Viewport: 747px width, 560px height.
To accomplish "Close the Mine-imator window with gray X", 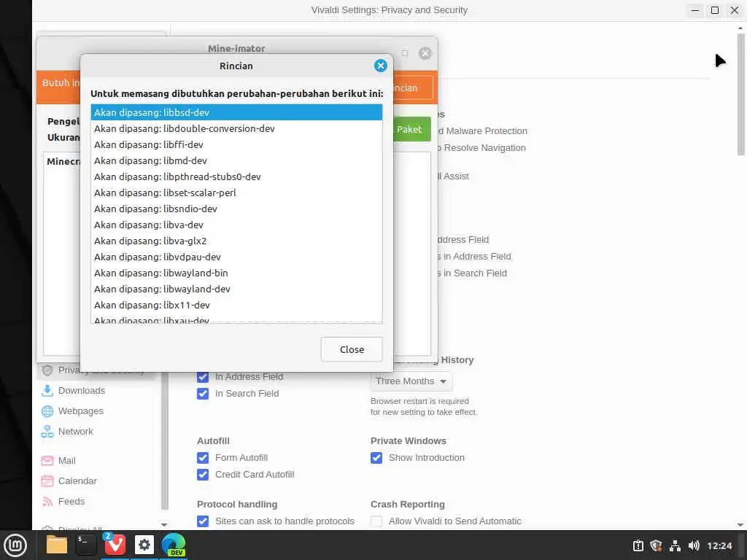I will pyautogui.click(x=425, y=53).
